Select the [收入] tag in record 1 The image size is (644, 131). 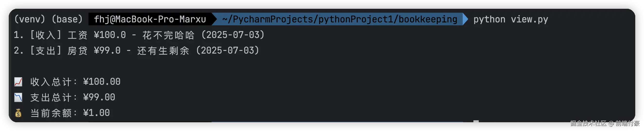tap(45, 35)
